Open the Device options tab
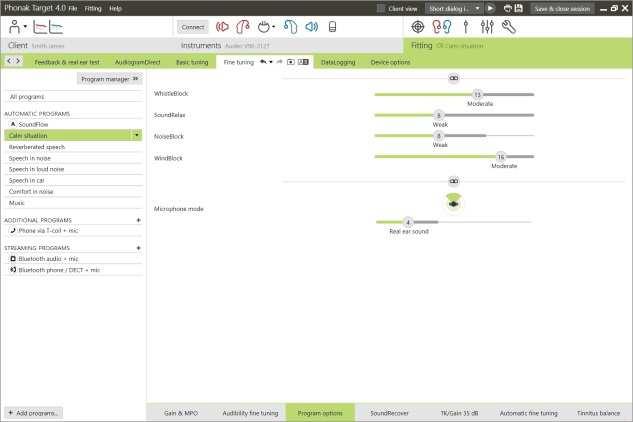The width and height of the screenshot is (633, 422). tap(390, 62)
